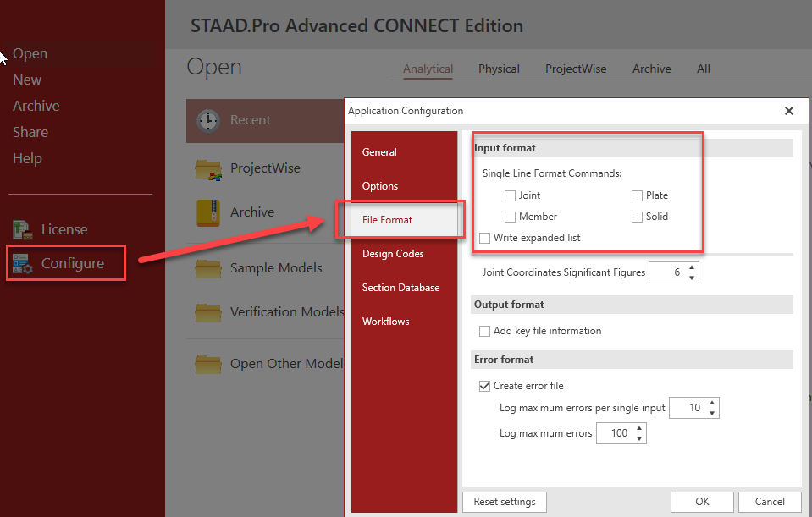The image size is (812, 517).
Task: Click the License icon in sidebar
Action: click(x=23, y=229)
